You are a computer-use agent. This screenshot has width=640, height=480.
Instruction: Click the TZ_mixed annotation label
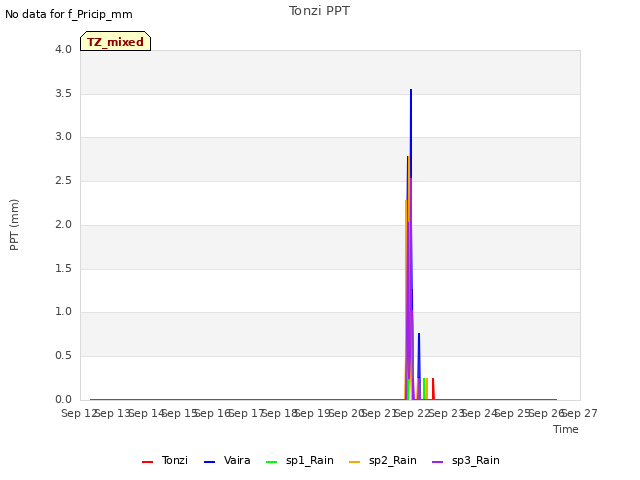tap(116, 41)
